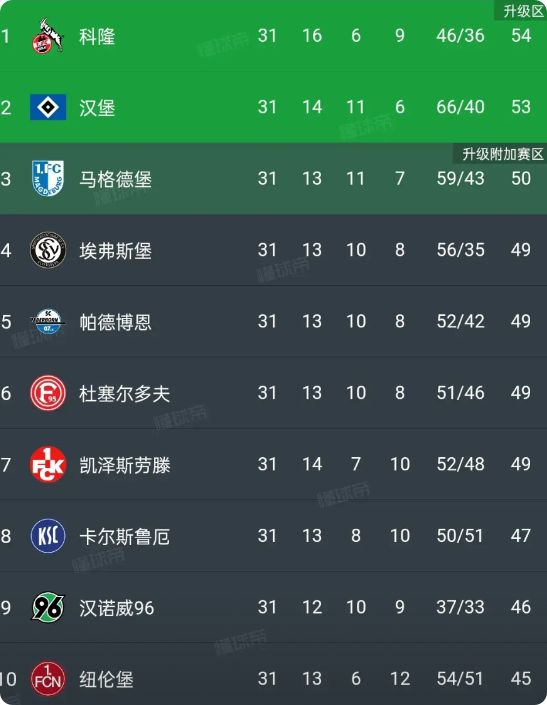Screen dimensions: 547x705
Task: Open team page for 科隆
Action: 97,36
